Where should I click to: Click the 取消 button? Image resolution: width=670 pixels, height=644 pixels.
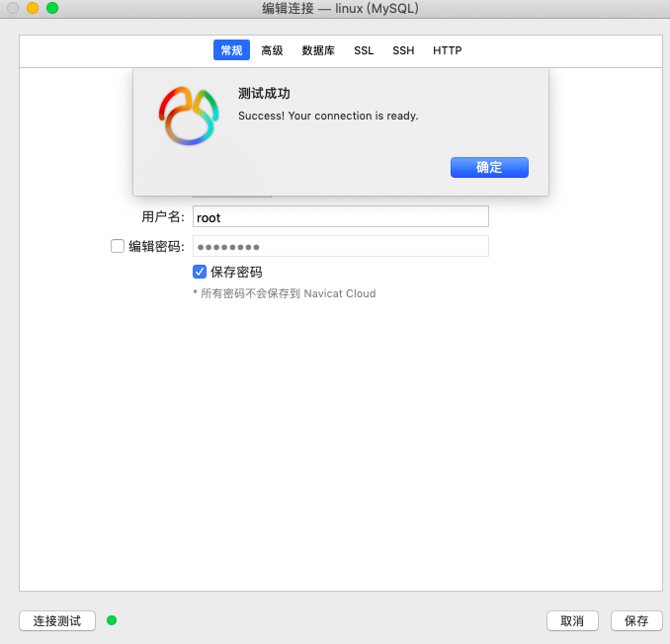(572, 620)
